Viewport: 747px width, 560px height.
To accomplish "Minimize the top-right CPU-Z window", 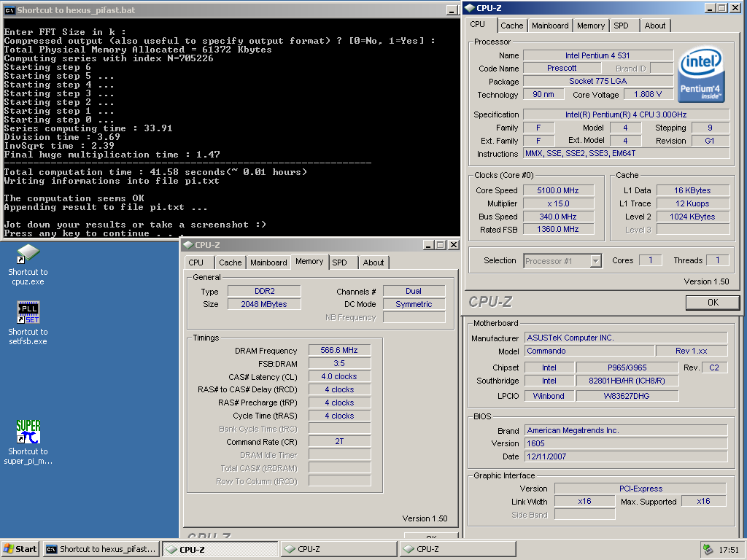I will point(710,8).
